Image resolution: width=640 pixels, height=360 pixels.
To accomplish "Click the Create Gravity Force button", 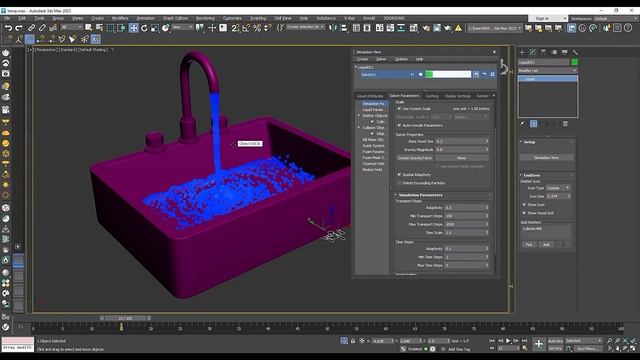I will coord(415,158).
